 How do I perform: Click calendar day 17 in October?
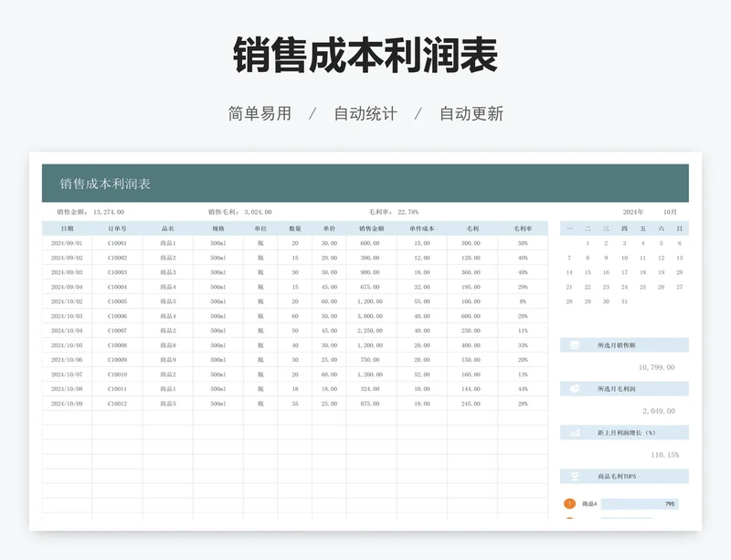(624, 272)
